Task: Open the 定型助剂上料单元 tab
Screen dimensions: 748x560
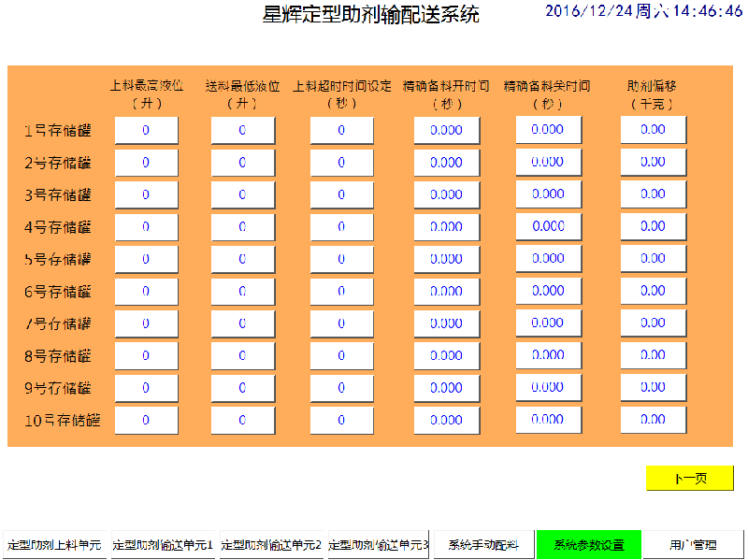Action: (54, 544)
